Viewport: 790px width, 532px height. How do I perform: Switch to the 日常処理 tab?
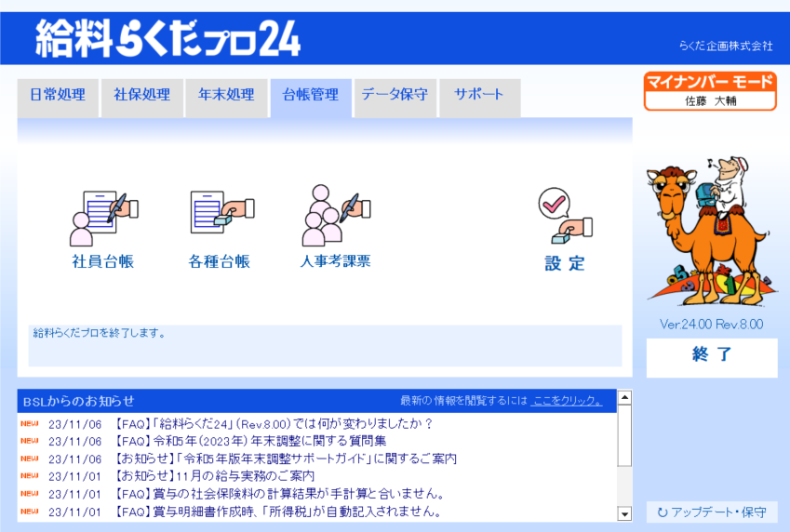click(x=58, y=98)
